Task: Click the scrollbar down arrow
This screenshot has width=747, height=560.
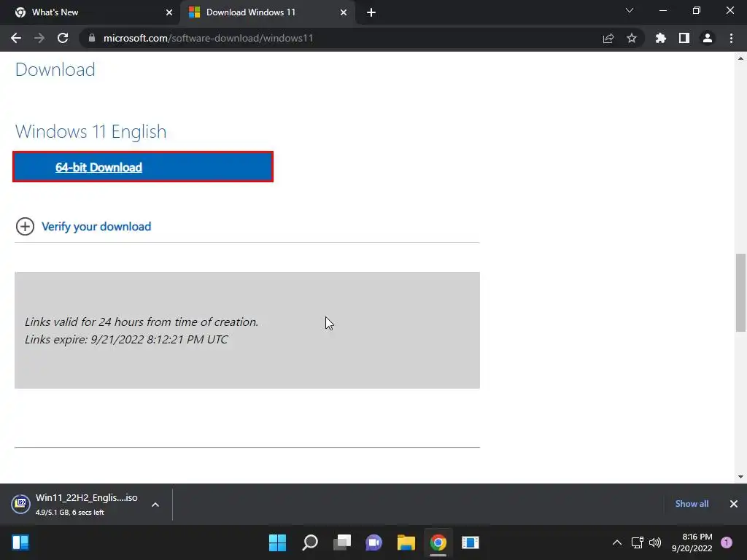Action: (740, 477)
